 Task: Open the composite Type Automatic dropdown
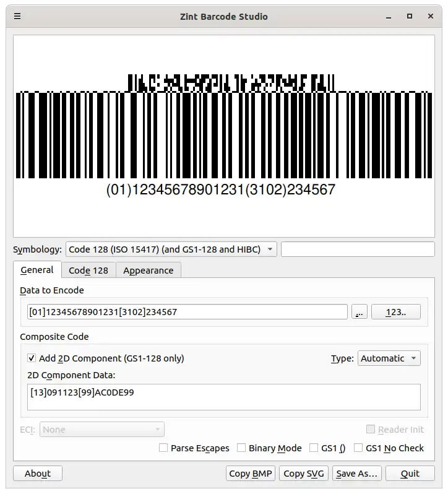389,358
